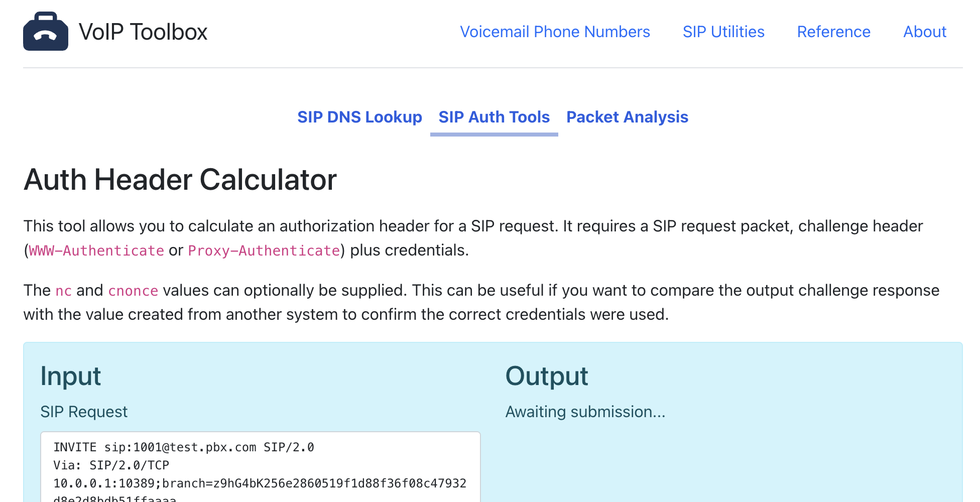Click the VoIP Toolbox phone briefcase logo
980x502 pixels.
pyautogui.click(x=46, y=32)
